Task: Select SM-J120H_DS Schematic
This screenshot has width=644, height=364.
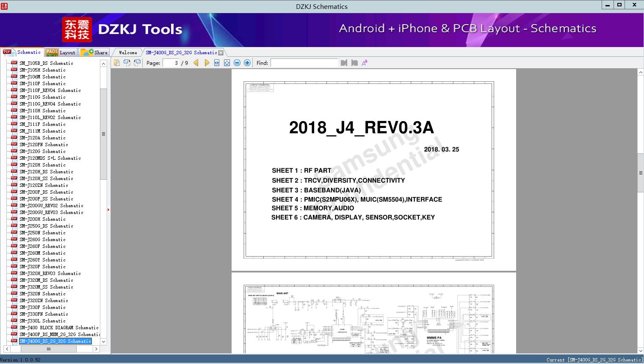Action: click(x=46, y=172)
